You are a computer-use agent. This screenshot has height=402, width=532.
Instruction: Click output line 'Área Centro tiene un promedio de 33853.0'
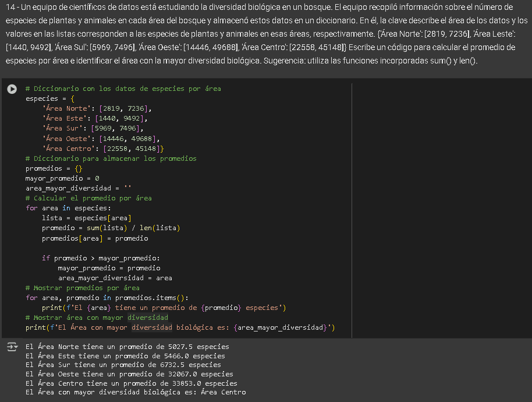click(x=132, y=383)
